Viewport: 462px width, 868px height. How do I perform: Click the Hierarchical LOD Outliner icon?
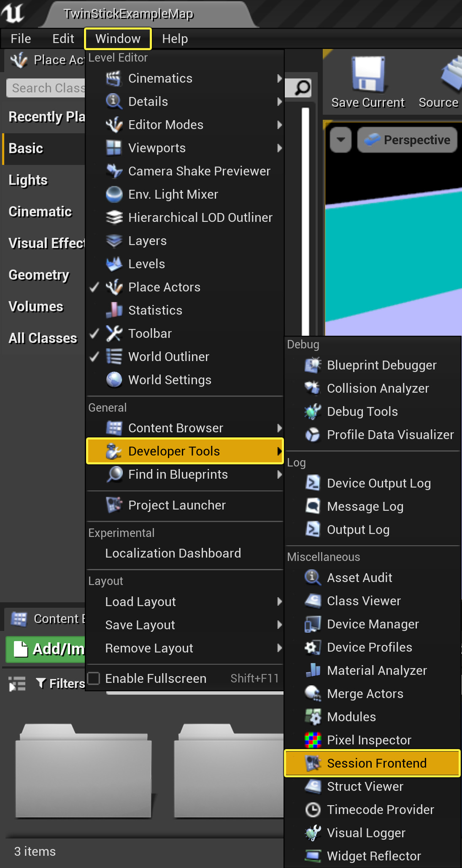click(x=114, y=218)
